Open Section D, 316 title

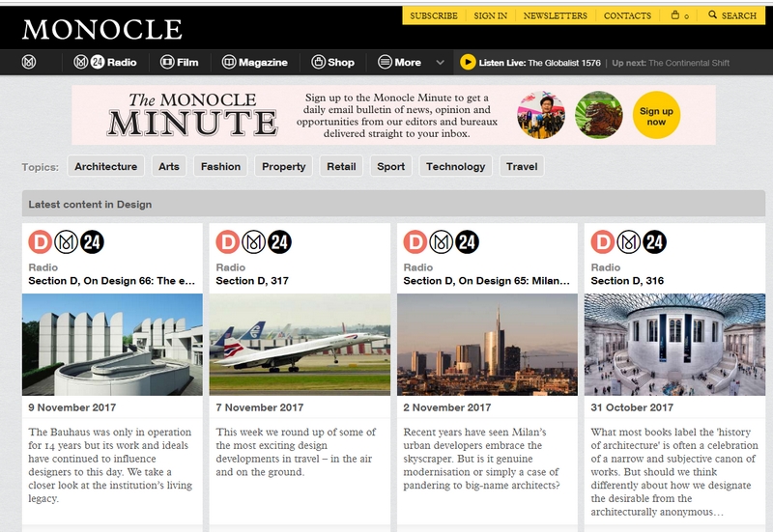(627, 281)
